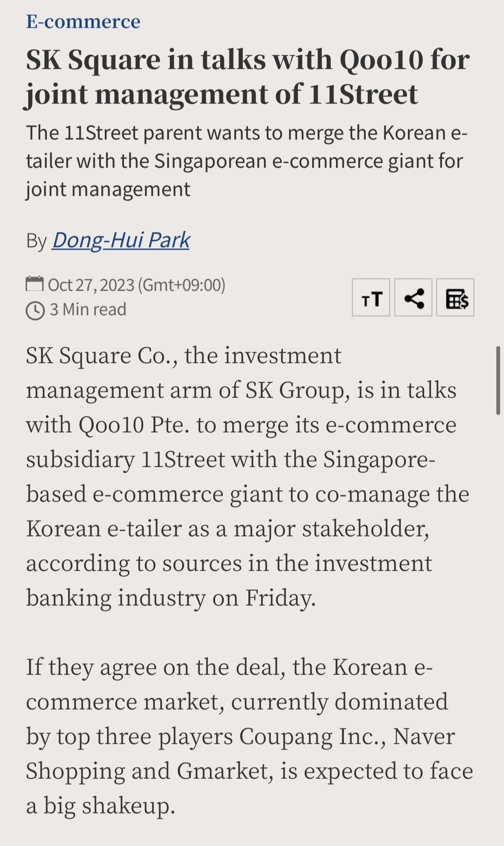Click the subheadline about the 11Street parent
The width and height of the screenshot is (504, 846).
[x=247, y=161]
